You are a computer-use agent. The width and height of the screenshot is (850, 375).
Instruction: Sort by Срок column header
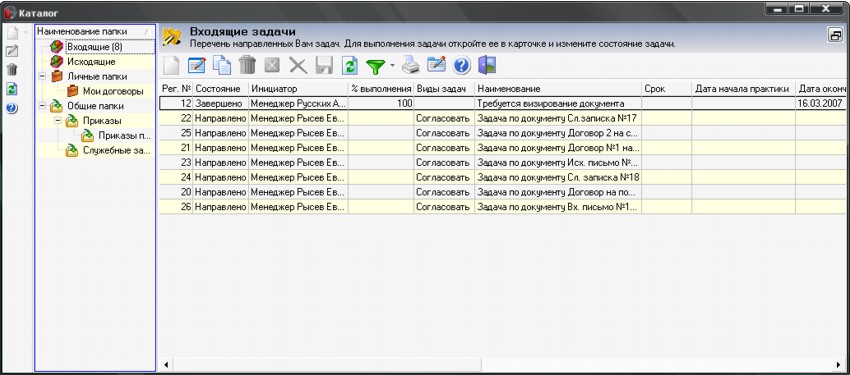(667, 88)
